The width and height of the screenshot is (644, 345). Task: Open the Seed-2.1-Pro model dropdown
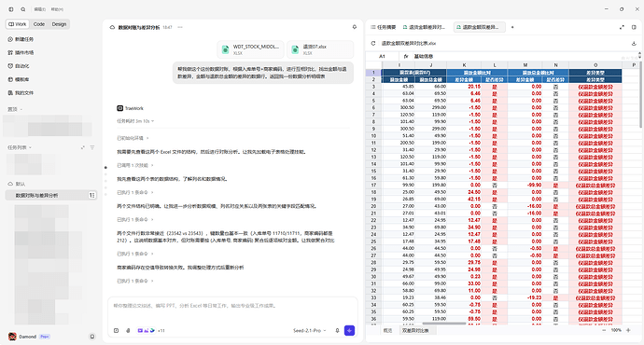(x=310, y=331)
